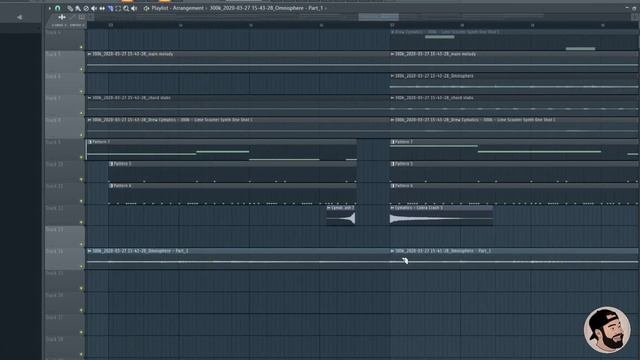Viewport: 640px width, 360px height.
Task: Open clip menu of Cymatics Cobra Crash clip
Action: (x=392, y=208)
